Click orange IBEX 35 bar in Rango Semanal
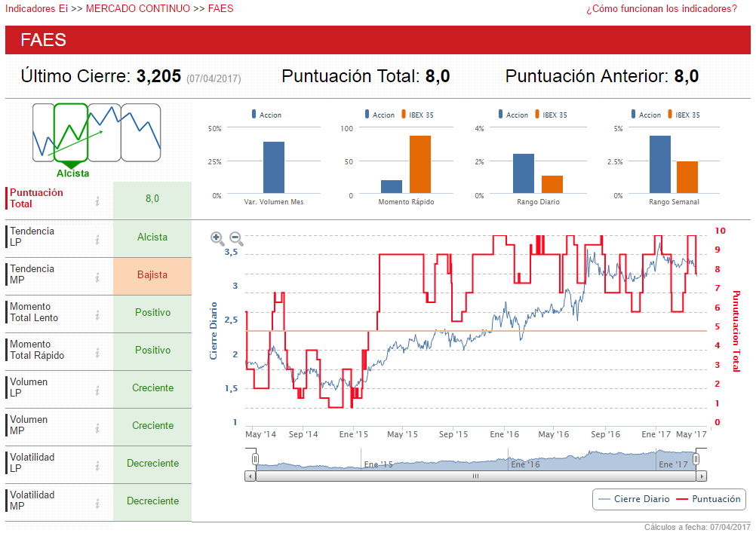756x536 pixels. tap(687, 177)
